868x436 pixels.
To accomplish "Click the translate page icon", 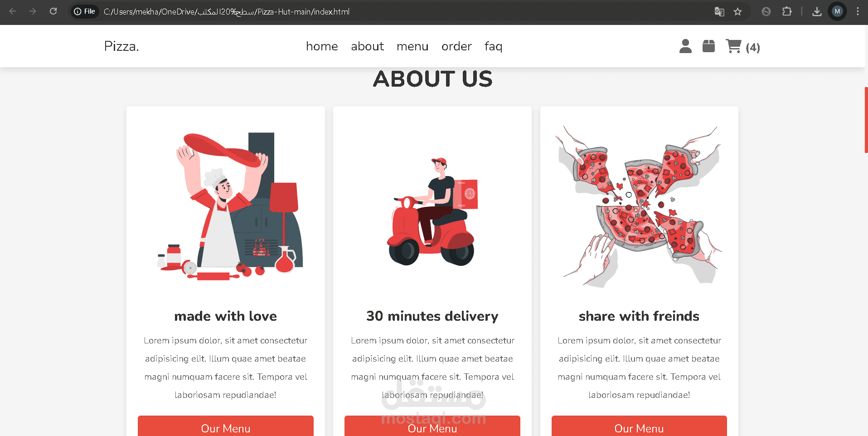I will 719,11.
